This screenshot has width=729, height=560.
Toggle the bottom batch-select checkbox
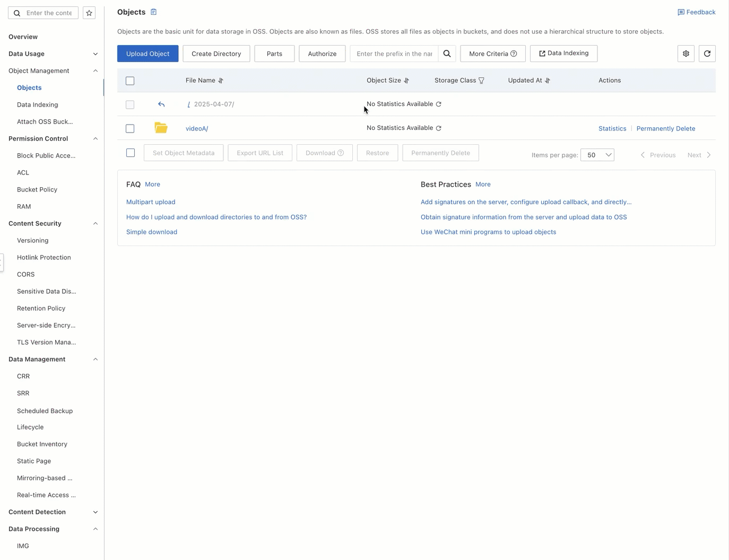131,153
